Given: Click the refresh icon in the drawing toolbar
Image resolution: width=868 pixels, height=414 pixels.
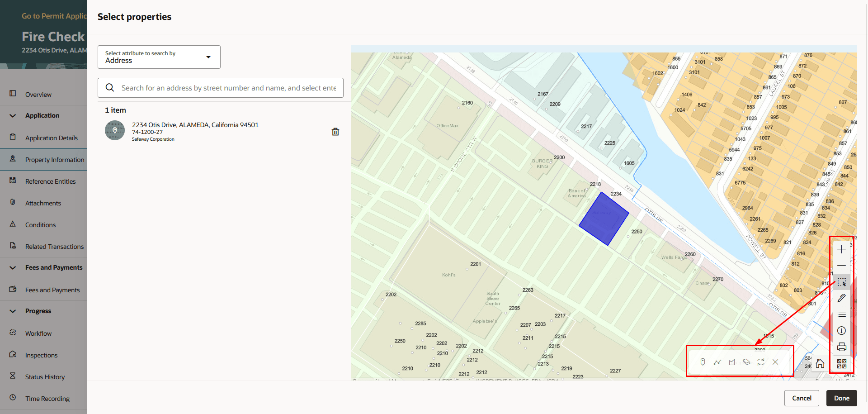Looking at the screenshot, I should click(761, 362).
